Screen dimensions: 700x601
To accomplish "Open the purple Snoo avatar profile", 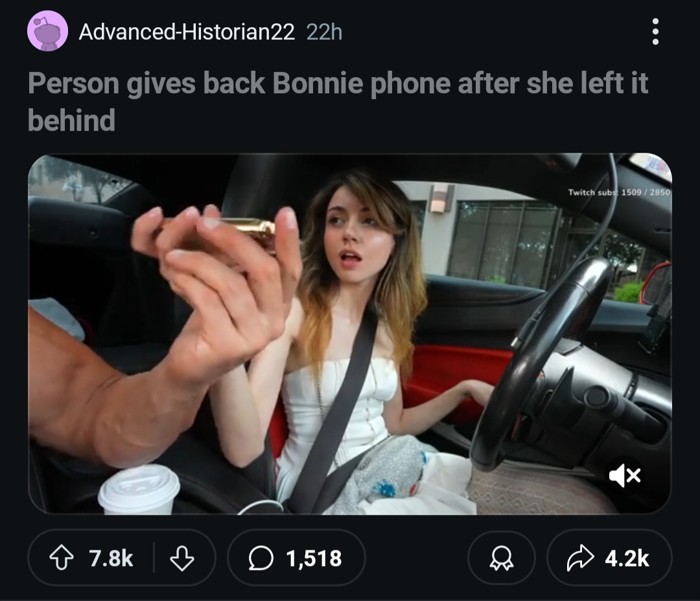I will coord(47,31).
